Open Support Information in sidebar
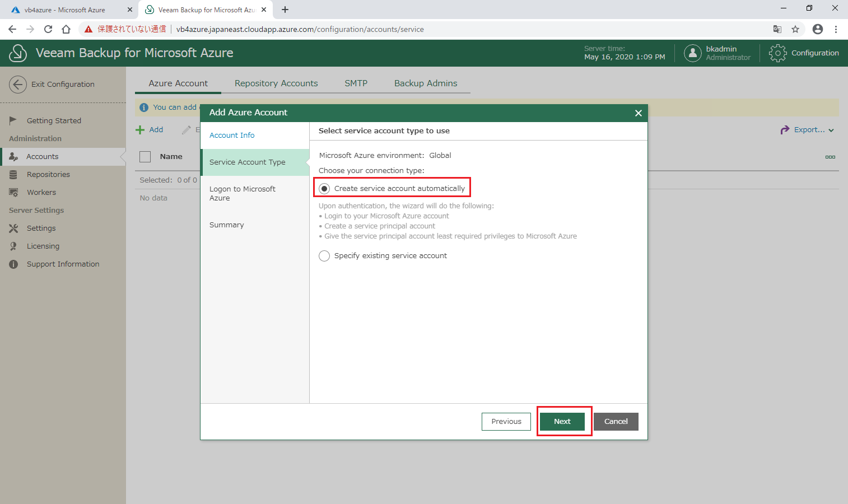The width and height of the screenshot is (848, 504). [63, 264]
